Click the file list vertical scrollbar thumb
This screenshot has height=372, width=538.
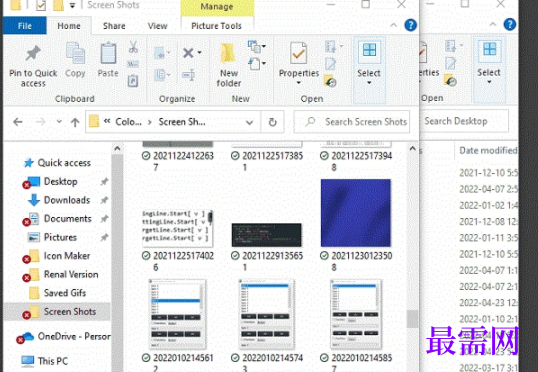[412, 319]
